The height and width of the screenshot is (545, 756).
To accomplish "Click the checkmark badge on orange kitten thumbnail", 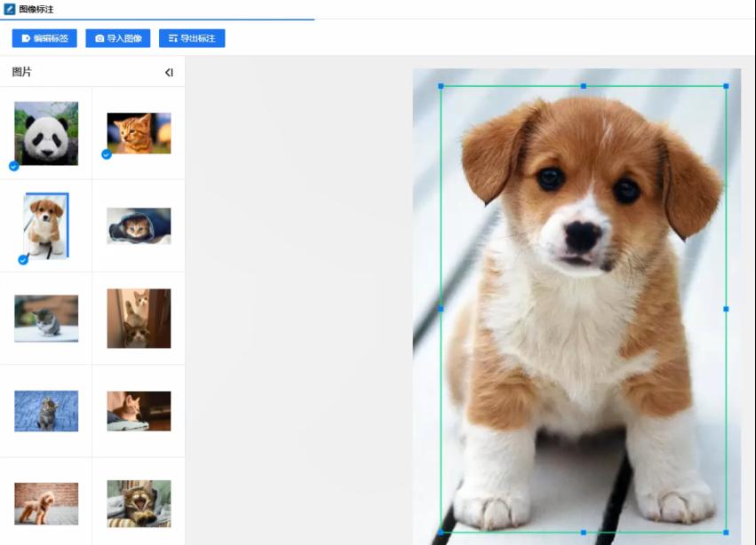I will coord(107,154).
